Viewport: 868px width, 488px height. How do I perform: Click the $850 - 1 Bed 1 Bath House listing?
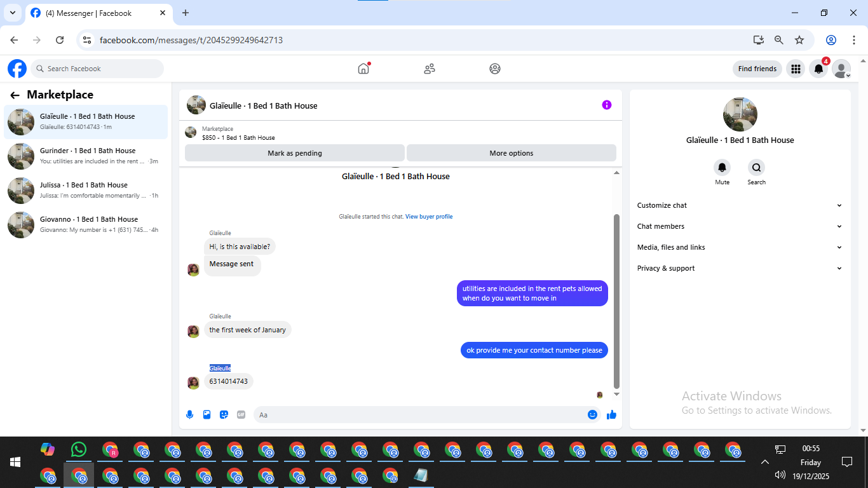click(238, 138)
